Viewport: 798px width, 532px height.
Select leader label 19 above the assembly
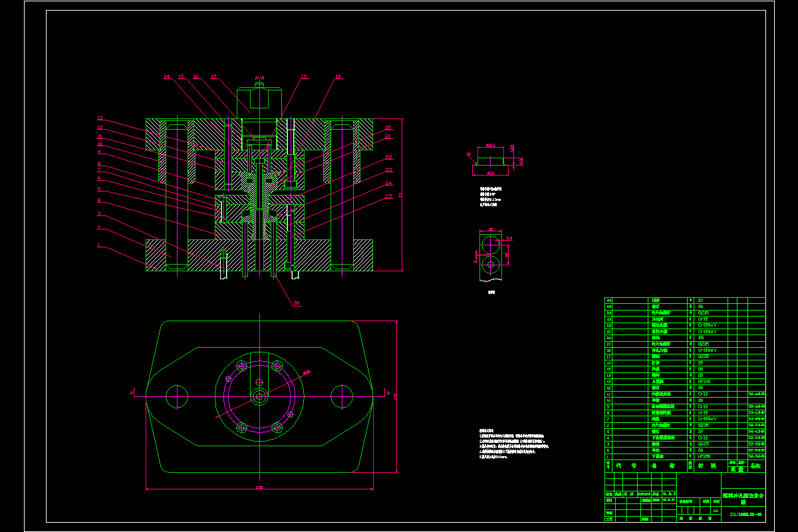338,77
